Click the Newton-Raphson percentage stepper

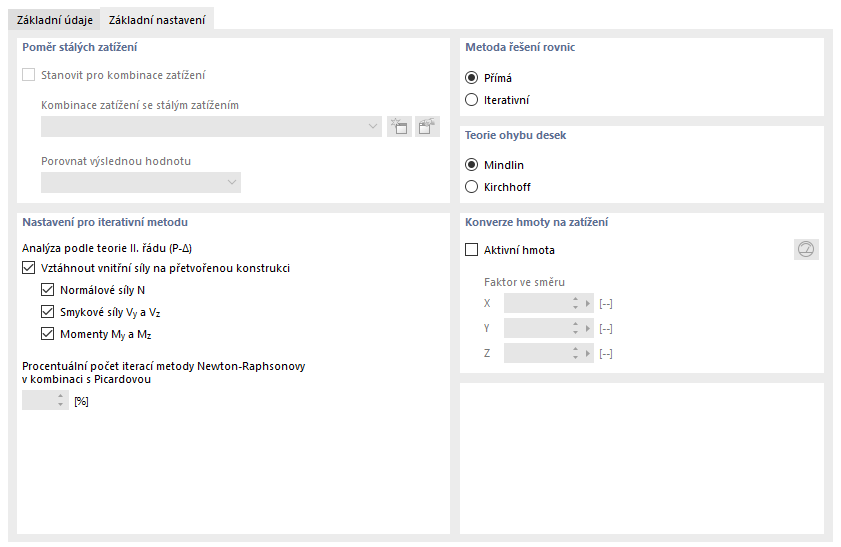pos(61,401)
